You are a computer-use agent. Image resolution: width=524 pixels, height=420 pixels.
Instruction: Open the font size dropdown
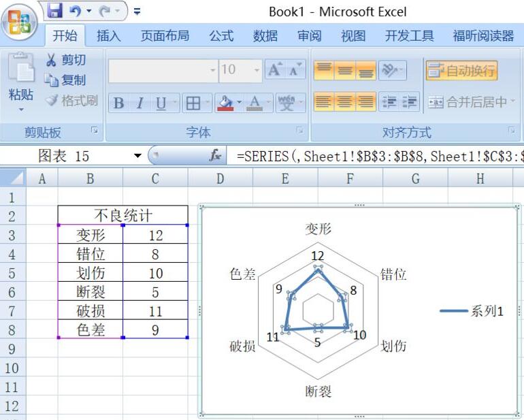coord(257,69)
